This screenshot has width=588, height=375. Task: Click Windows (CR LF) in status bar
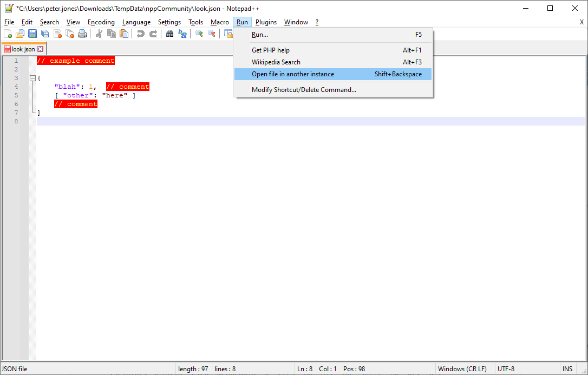(462, 369)
